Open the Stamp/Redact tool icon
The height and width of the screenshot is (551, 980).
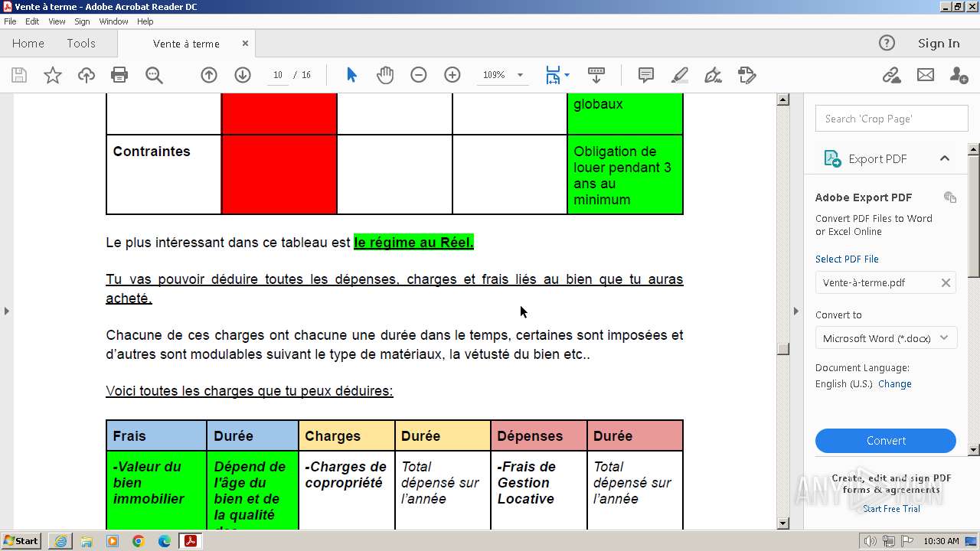(747, 75)
